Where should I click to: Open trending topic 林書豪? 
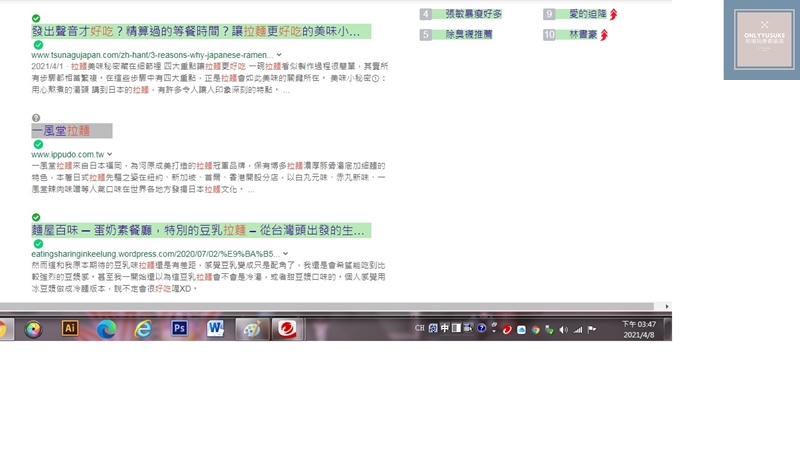pyautogui.click(x=583, y=34)
